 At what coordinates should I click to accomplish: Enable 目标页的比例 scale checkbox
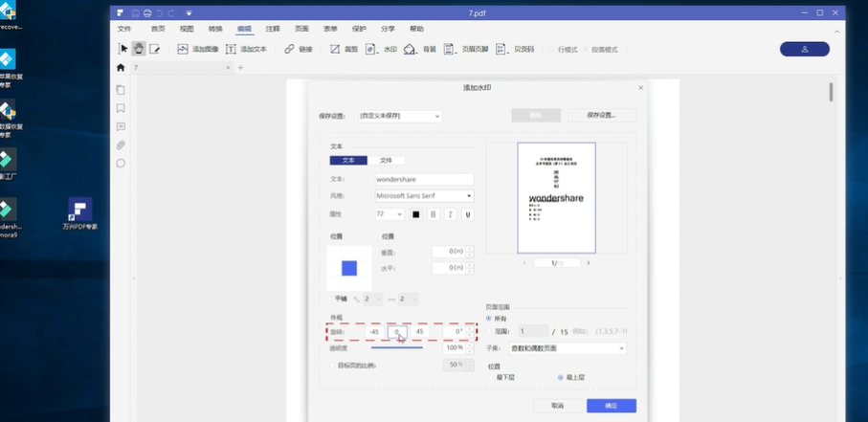(332, 366)
